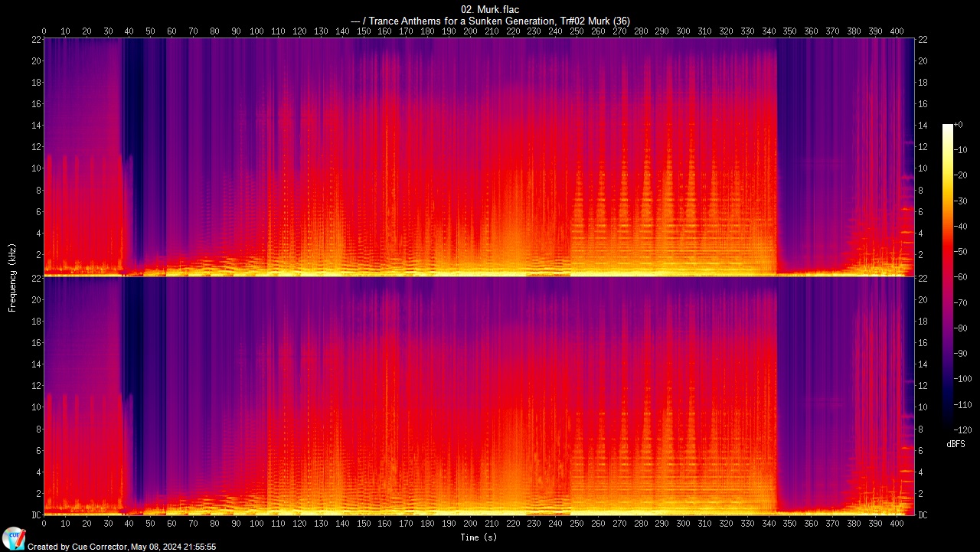Click the 16 kHz tick left of the upper channel
This screenshot has width=980, height=552.
click(x=35, y=104)
